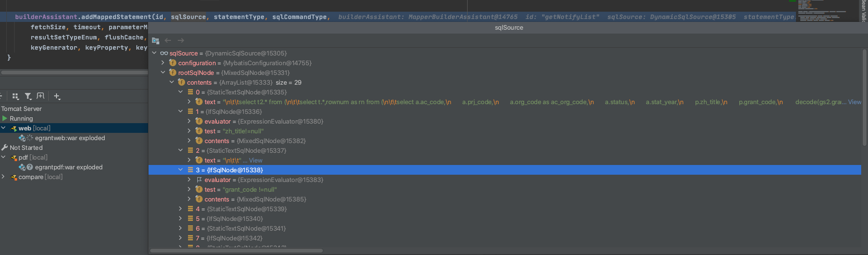Collapse the rootSqlNode tree node

(x=163, y=73)
